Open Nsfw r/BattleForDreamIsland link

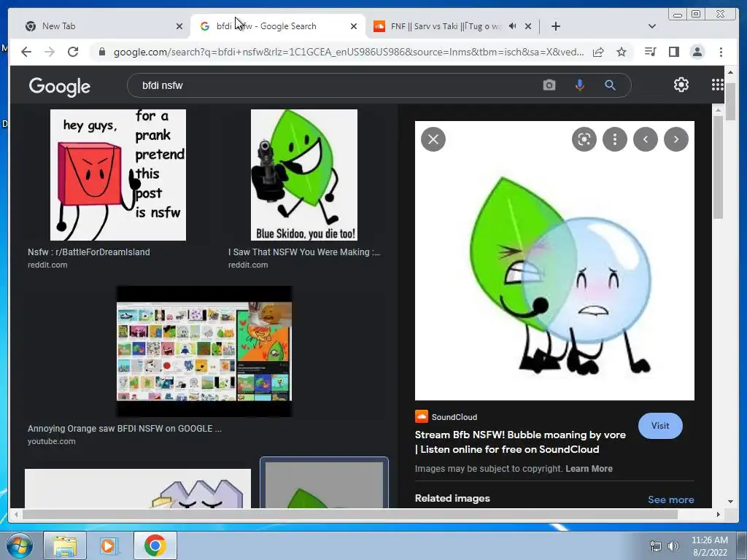88,252
